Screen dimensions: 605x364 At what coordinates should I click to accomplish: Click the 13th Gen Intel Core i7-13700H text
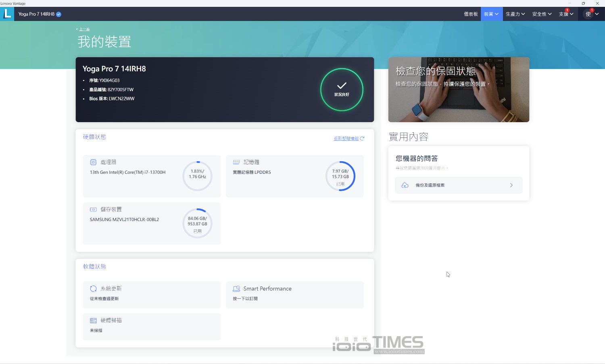127,172
